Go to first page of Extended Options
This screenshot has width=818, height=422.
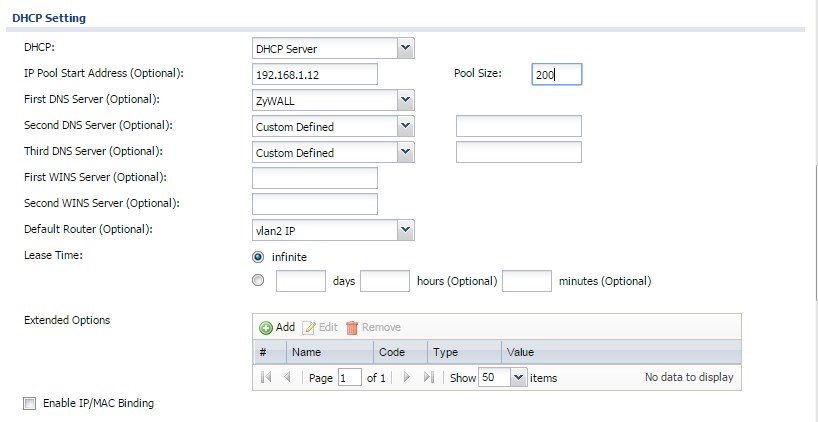click(x=266, y=377)
